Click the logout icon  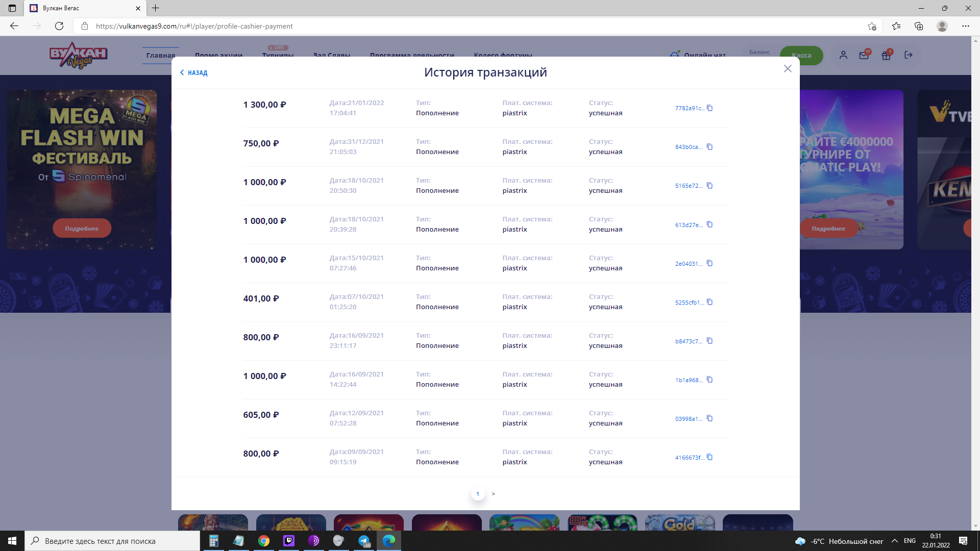click(x=909, y=55)
